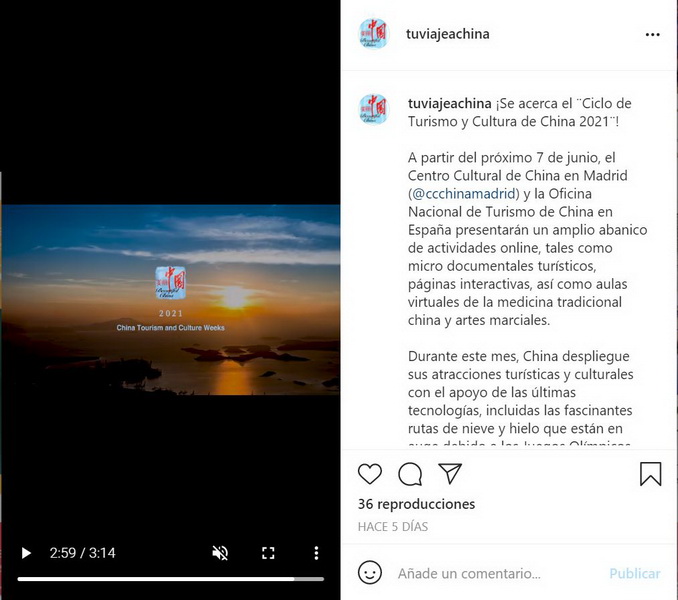Like the post with the heart icon
The image size is (678, 600).
coord(370,474)
